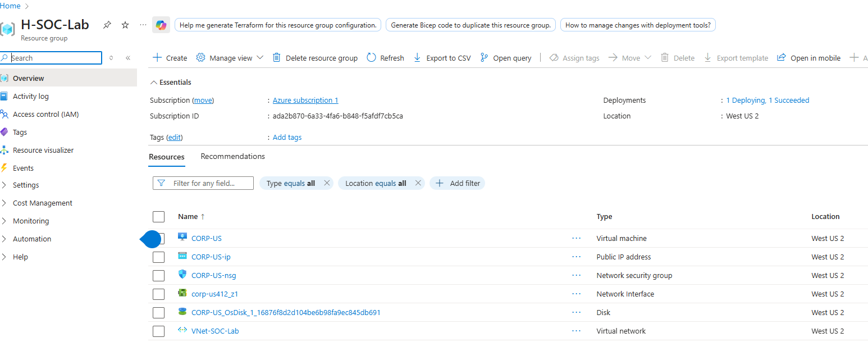Open Activity log in sidebar
Viewport: 868px width, 351px height.
[31, 96]
